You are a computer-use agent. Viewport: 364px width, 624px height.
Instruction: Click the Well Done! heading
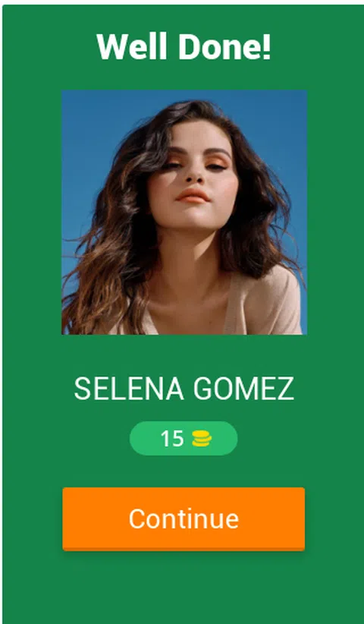[x=184, y=46]
